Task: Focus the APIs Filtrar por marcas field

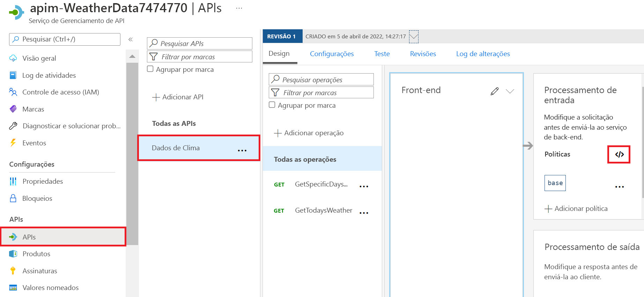Action: pos(200,56)
